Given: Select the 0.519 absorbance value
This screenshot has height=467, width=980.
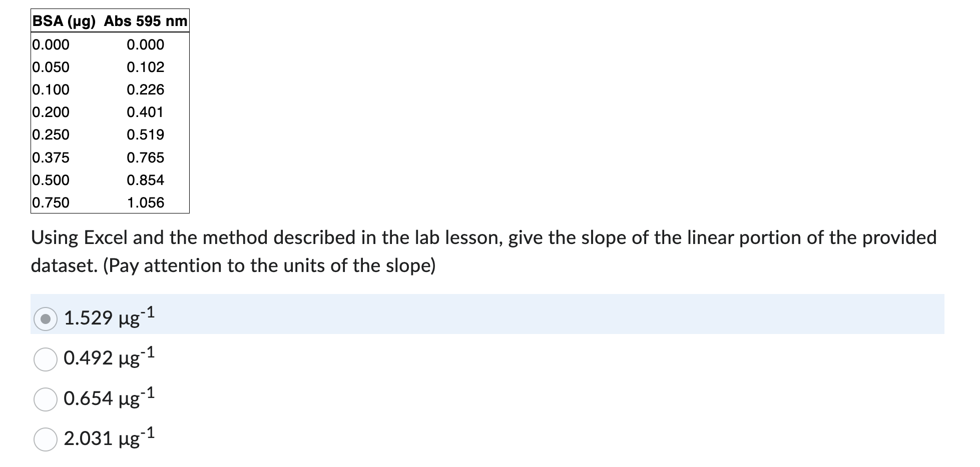Looking at the screenshot, I should coord(146,134).
